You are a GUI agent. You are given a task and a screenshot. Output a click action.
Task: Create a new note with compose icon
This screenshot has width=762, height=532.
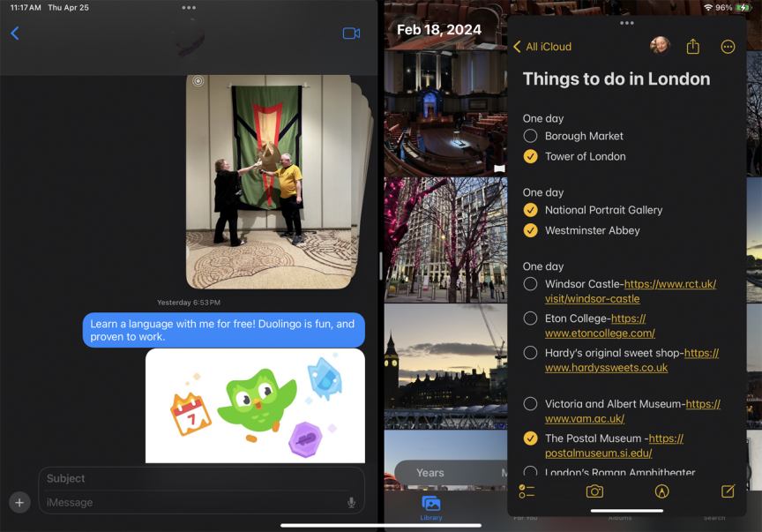point(728,491)
